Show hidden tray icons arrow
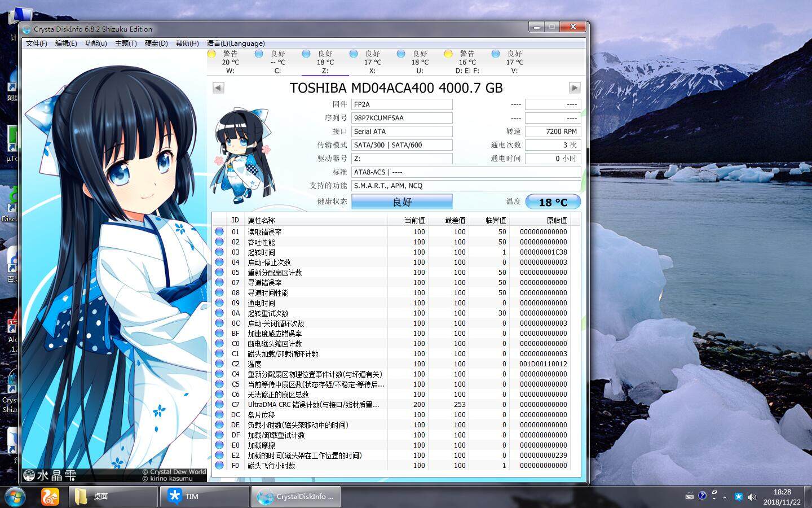 pos(725,497)
